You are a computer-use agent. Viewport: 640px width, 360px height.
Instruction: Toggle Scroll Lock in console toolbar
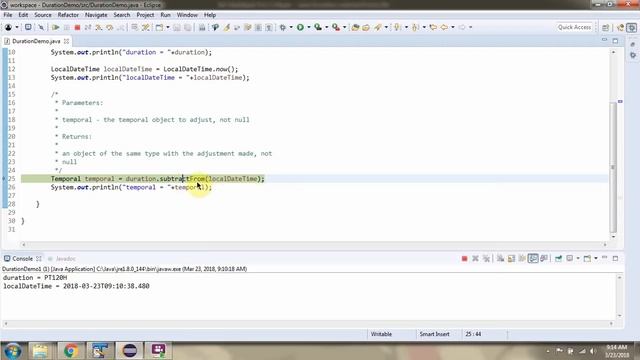[511, 258]
